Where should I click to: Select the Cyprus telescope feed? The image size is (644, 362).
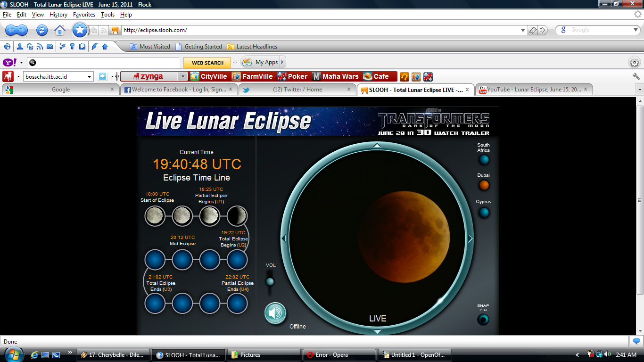tap(484, 213)
